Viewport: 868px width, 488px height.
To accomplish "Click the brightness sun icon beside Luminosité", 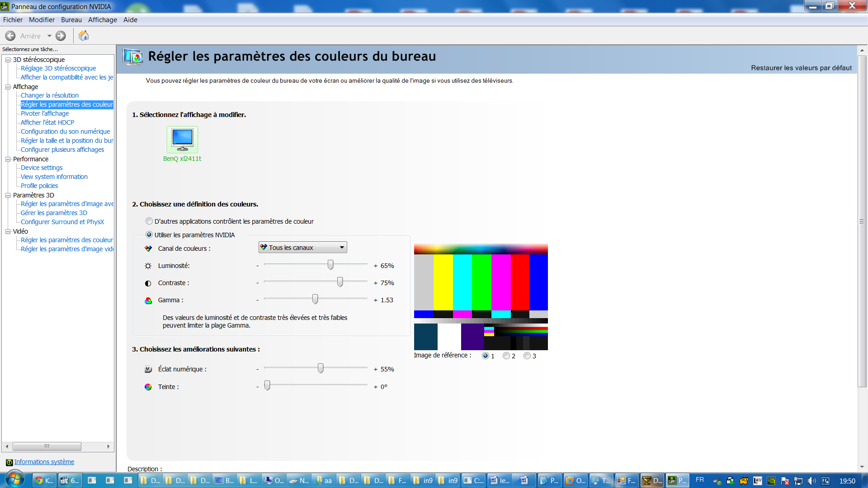I will (148, 266).
